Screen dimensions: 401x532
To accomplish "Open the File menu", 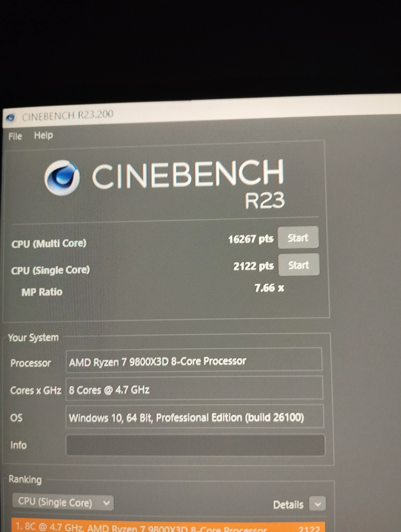I will coord(15,137).
